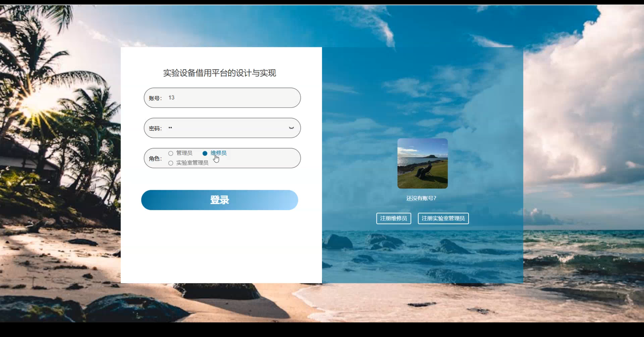Focus the 密码 password input field

(226, 128)
